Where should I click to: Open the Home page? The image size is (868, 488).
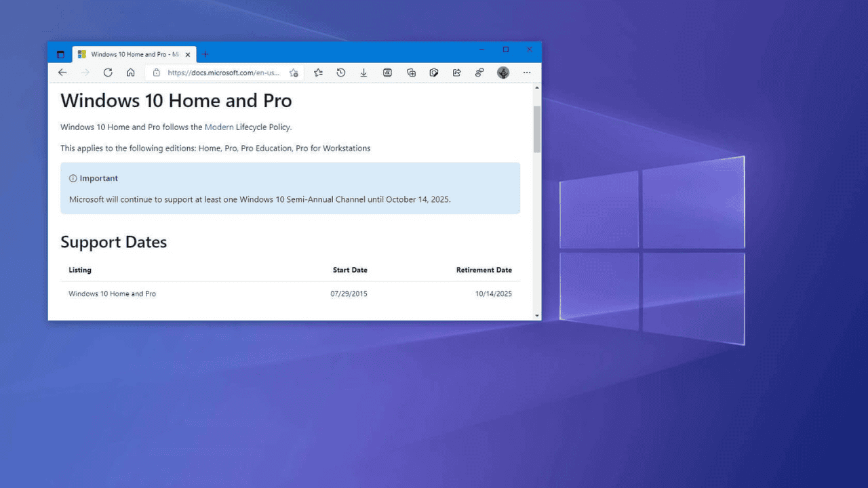click(131, 73)
